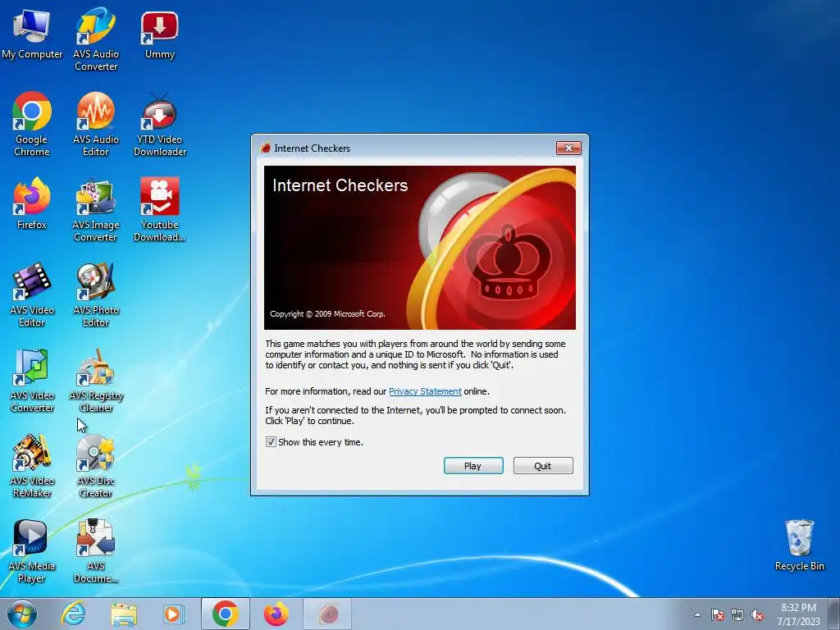Open AVS Video Converter shortcut
Viewport: 840px width, 630px height.
tap(32, 381)
